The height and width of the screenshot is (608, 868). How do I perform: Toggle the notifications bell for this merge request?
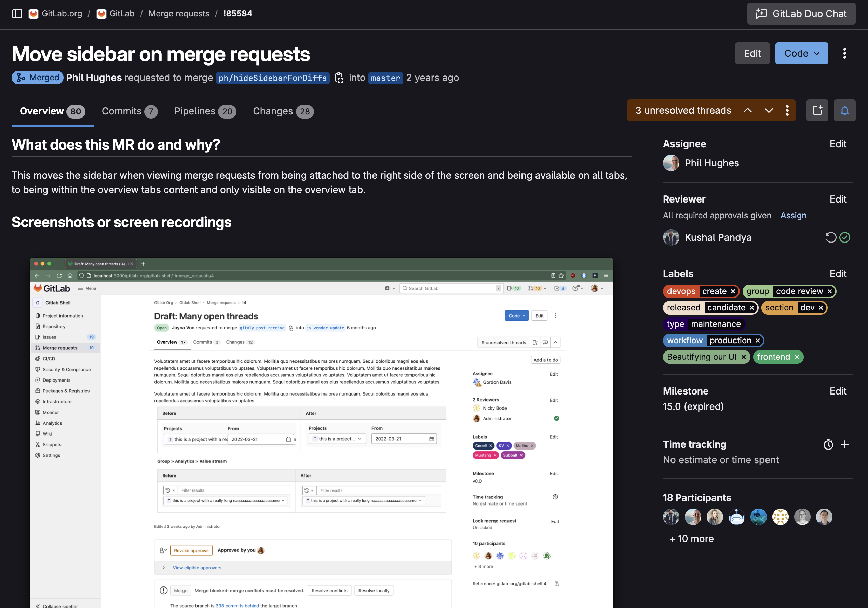844,110
